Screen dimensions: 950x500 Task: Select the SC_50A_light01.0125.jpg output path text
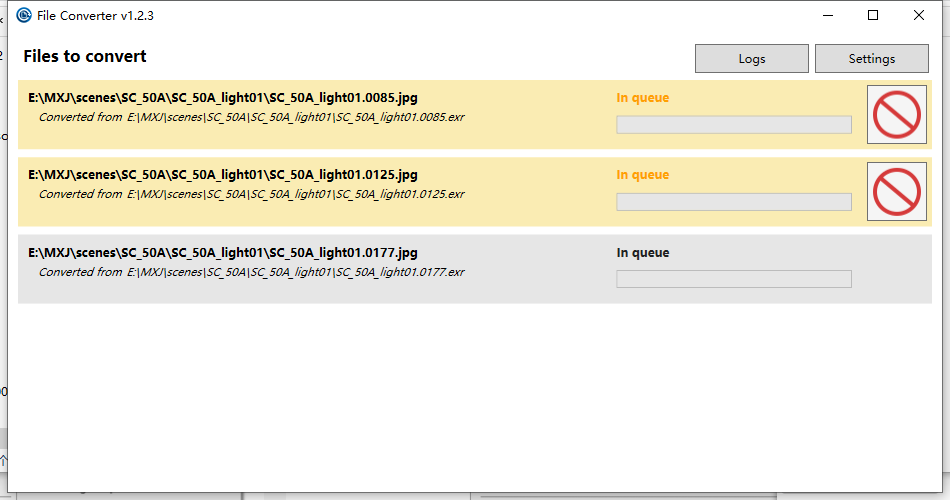pyautogui.click(x=223, y=175)
